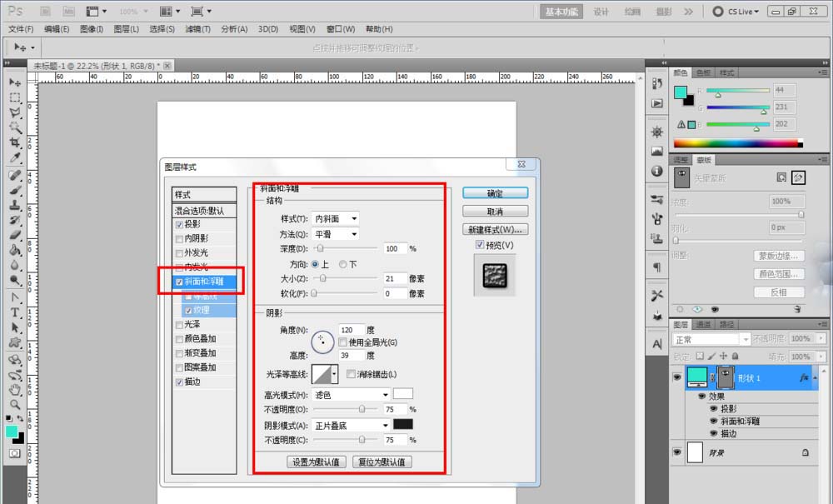Click the 基本功能 workspace button
This screenshot has width=833, height=504.
click(x=561, y=11)
